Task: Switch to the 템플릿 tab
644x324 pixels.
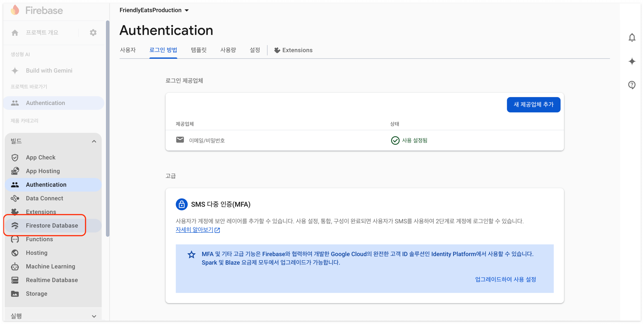Action: pos(199,50)
